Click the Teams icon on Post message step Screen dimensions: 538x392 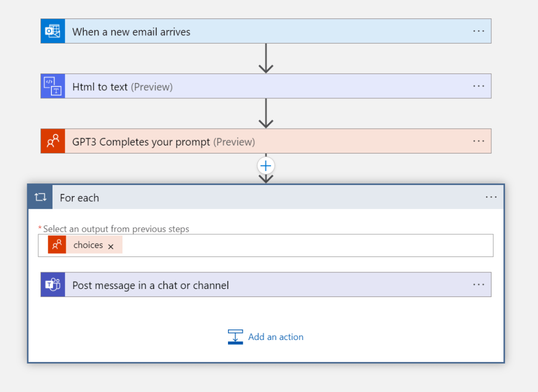pyautogui.click(x=53, y=285)
